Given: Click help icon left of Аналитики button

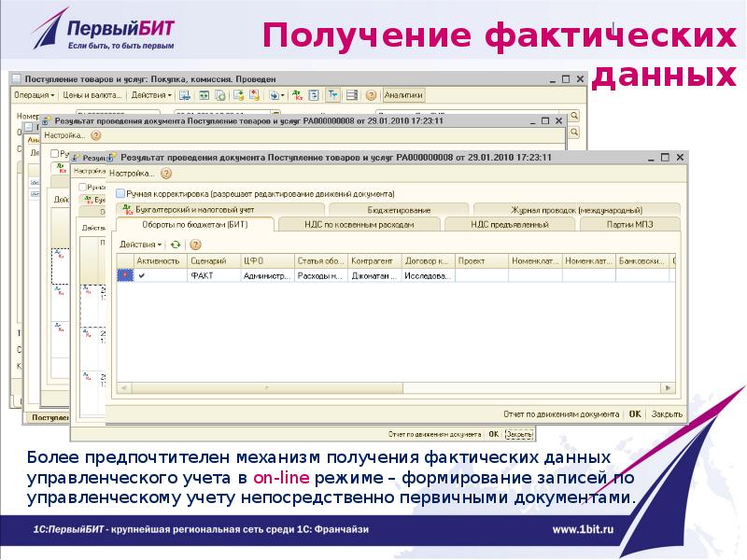Looking at the screenshot, I should click(x=371, y=95).
